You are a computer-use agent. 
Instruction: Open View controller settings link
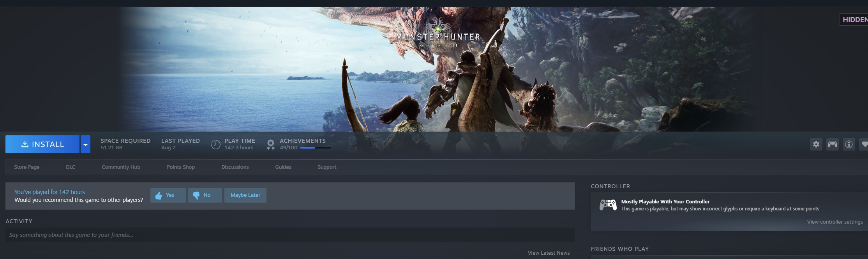click(835, 222)
